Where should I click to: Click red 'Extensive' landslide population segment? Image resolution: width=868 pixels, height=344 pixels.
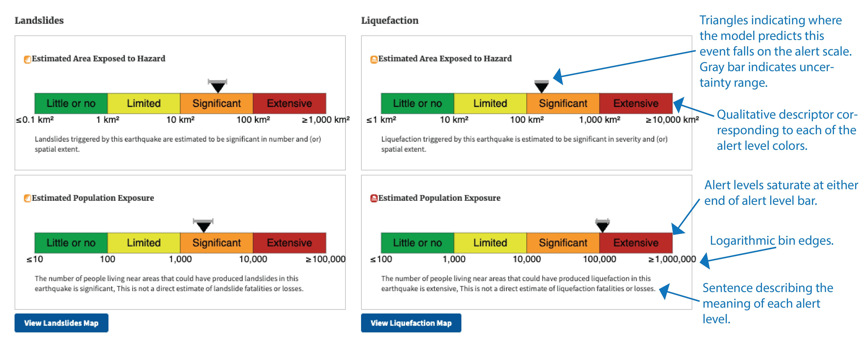click(290, 243)
